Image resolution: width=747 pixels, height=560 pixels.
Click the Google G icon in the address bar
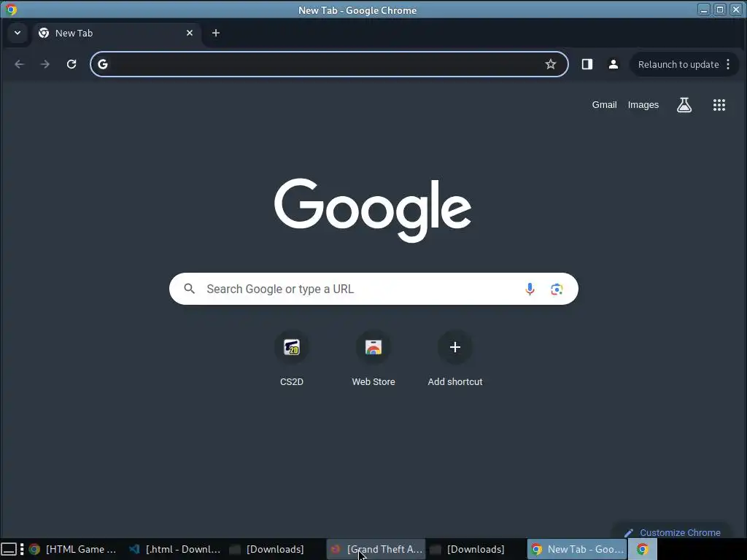103,64
